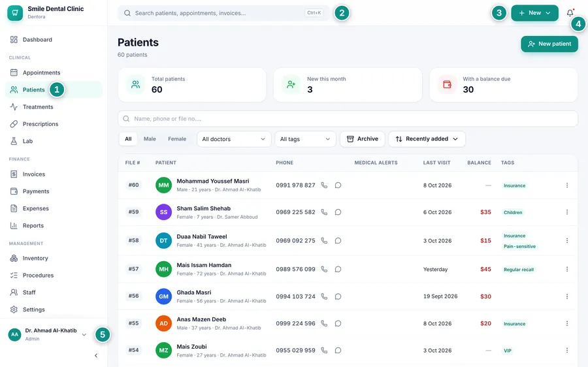Open Appointments in sidebar
The height and width of the screenshot is (367, 588).
[x=54, y=72]
